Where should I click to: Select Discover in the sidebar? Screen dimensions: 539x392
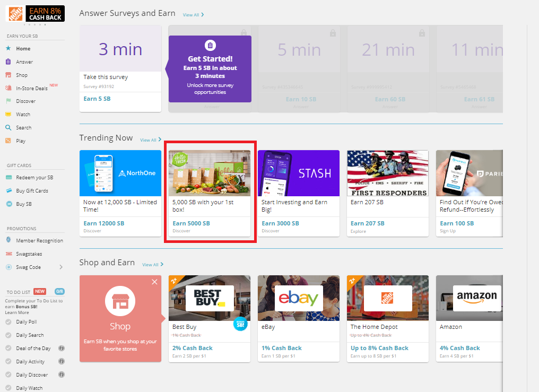[26, 101]
